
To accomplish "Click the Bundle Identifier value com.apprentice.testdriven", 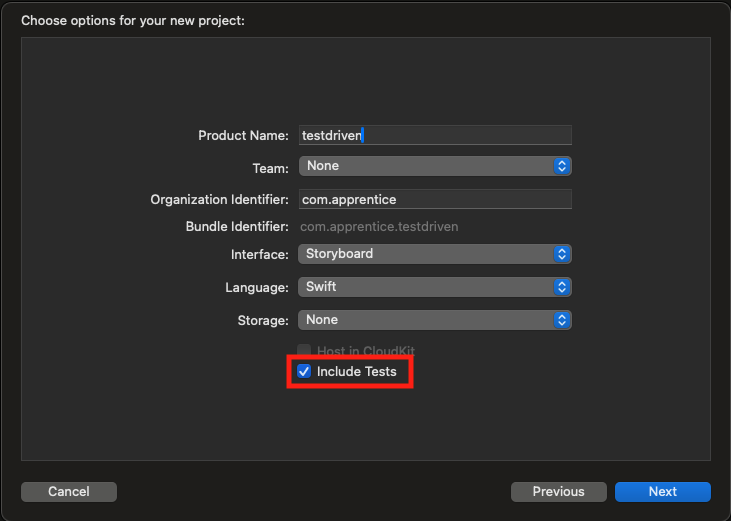I will click(379, 227).
